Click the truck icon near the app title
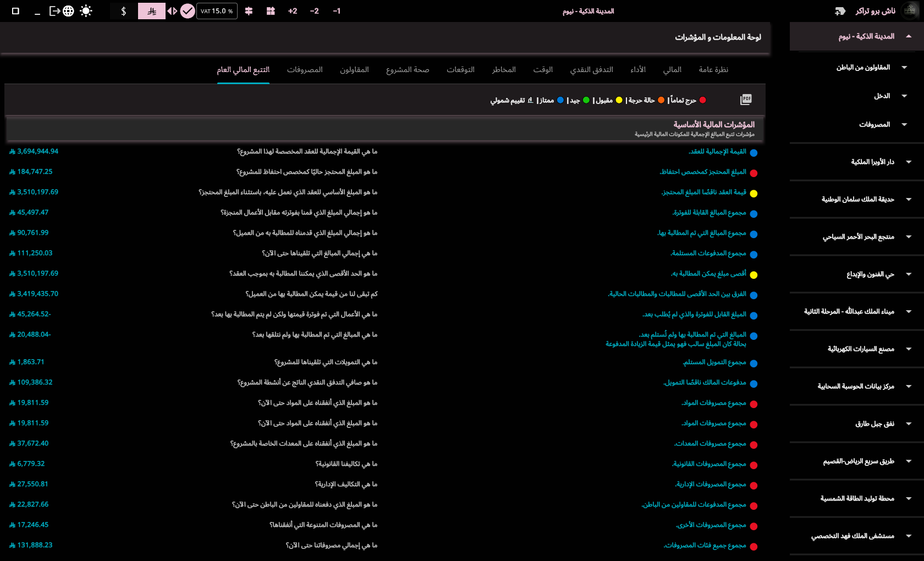This screenshot has width=924, height=561. [x=840, y=11]
